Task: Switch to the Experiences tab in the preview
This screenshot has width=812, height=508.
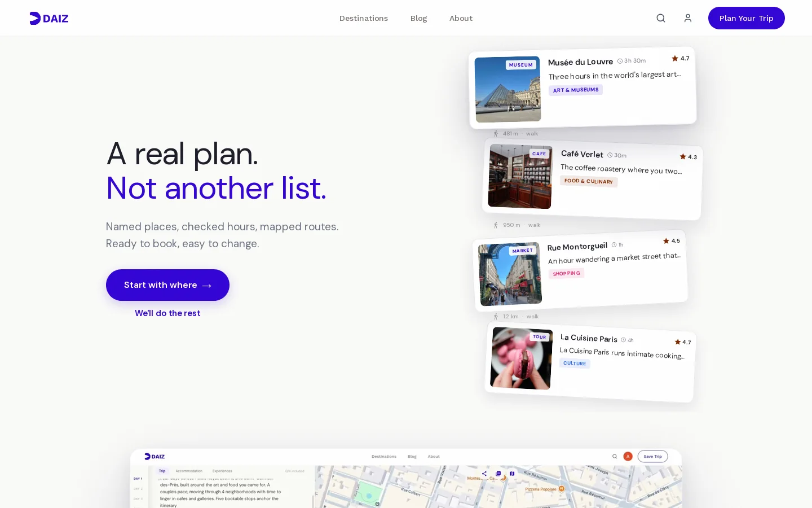Action: [222, 471]
